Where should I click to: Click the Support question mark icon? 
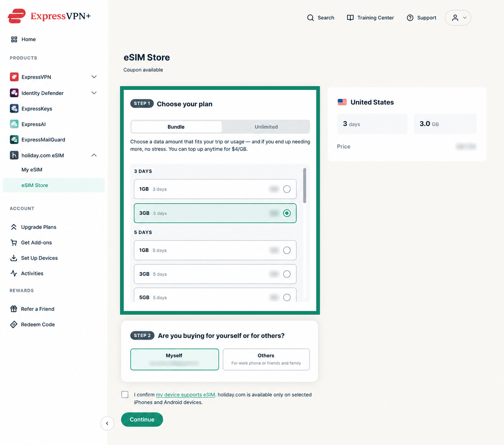pyautogui.click(x=410, y=18)
